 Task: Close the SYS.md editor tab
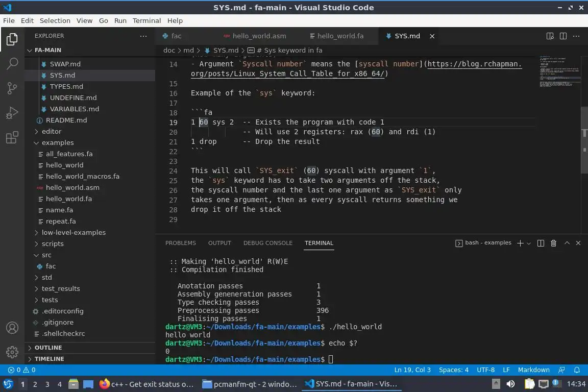[x=432, y=36]
